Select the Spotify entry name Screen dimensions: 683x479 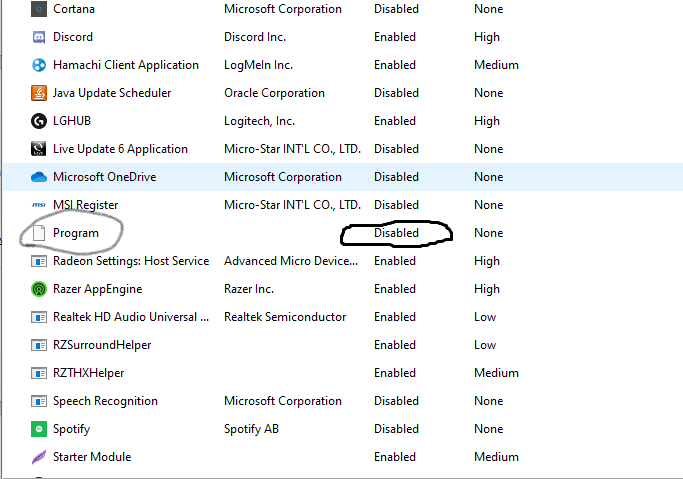coord(71,429)
